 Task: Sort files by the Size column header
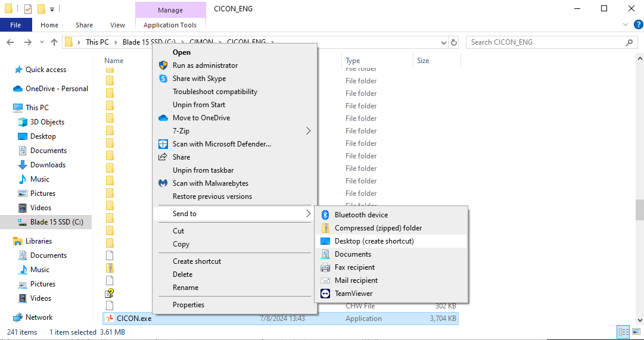pos(423,61)
